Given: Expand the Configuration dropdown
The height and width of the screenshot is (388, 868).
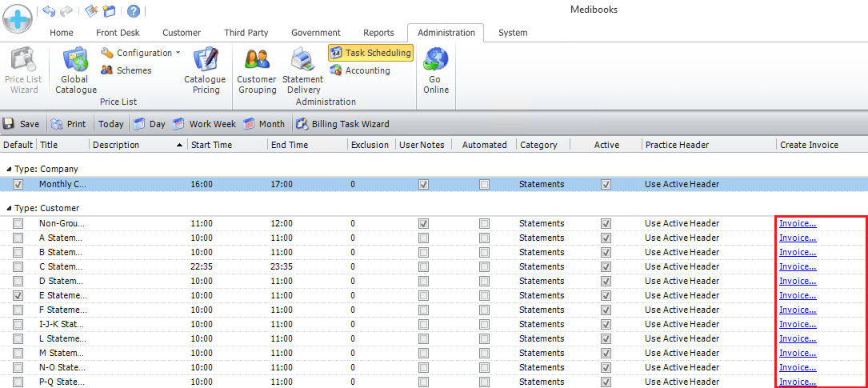Looking at the screenshot, I should coord(141,53).
